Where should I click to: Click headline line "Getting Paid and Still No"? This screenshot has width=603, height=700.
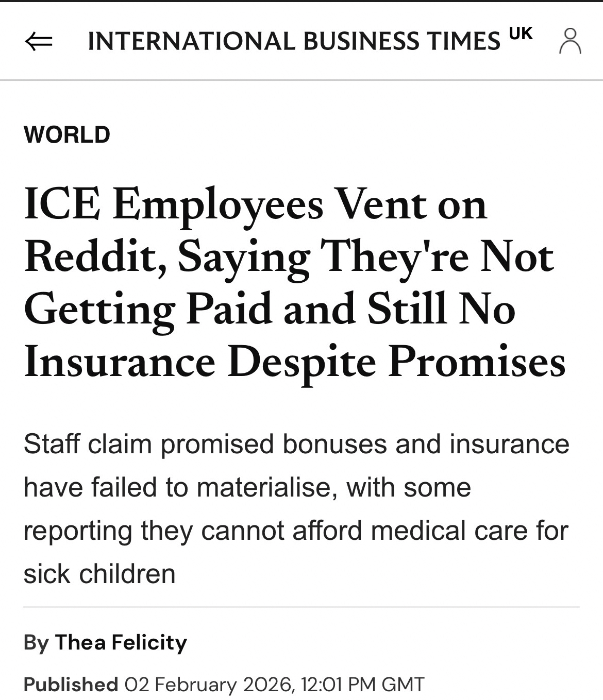coord(269,310)
